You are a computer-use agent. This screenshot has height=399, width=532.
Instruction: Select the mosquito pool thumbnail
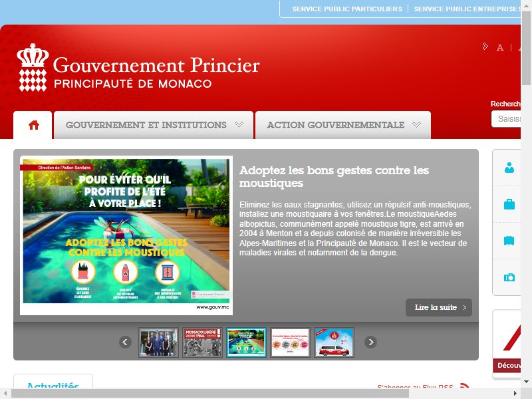[x=246, y=342]
